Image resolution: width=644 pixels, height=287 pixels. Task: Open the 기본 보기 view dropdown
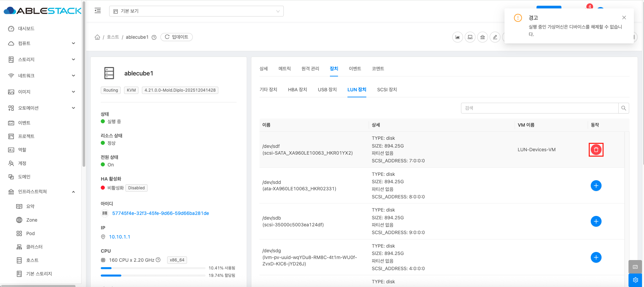tap(196, 11)
